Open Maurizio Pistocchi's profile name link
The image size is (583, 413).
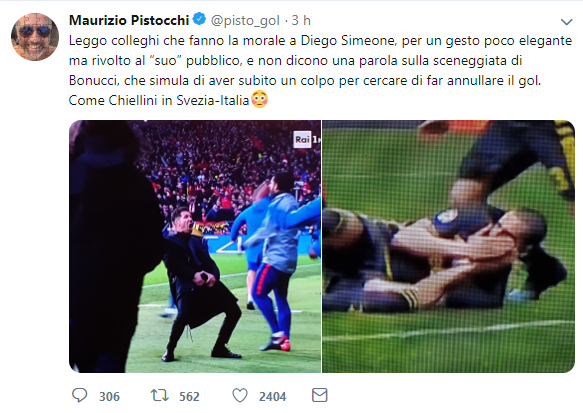(129, 20)
